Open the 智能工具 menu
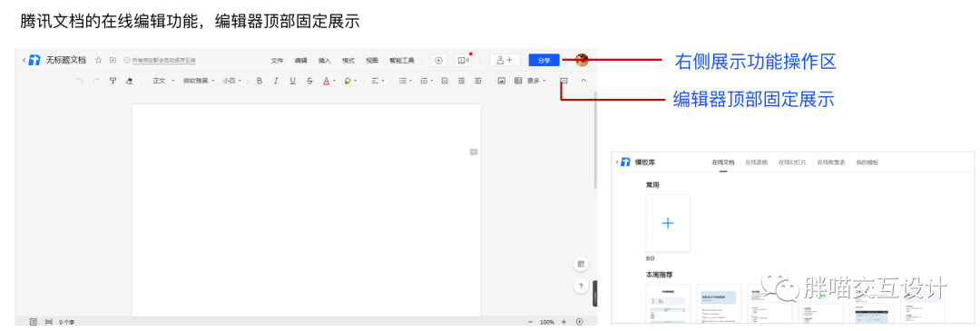 [x=402, y=61]
